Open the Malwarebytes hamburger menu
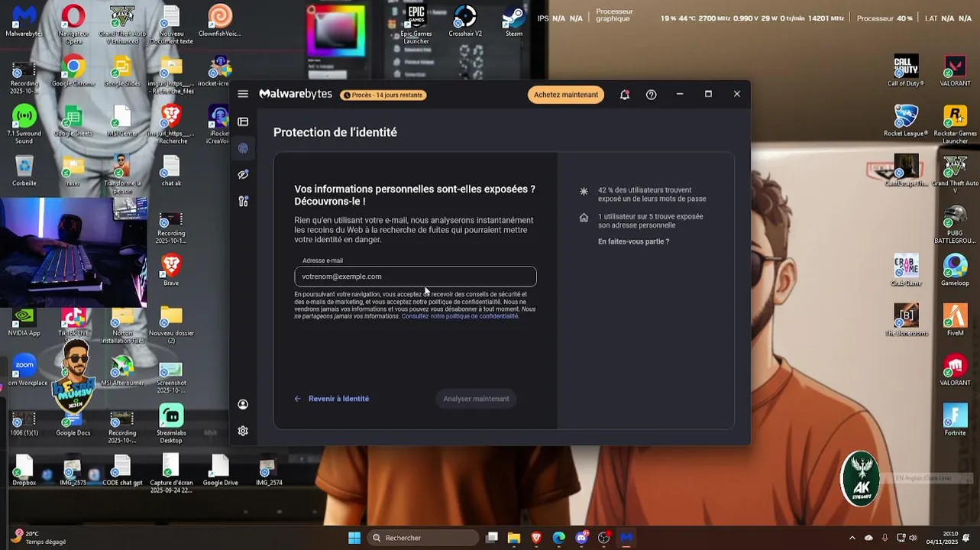 pos(243,94)
